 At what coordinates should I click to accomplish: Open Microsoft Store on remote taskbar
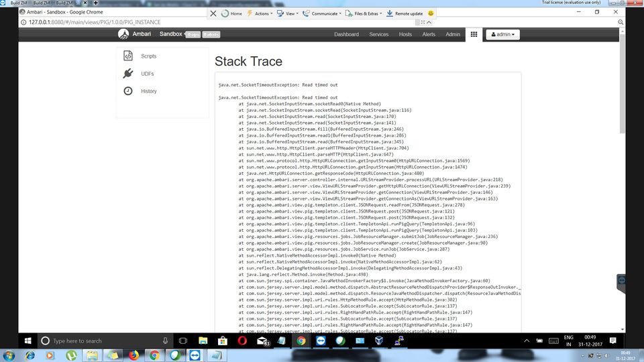(223, 341)
